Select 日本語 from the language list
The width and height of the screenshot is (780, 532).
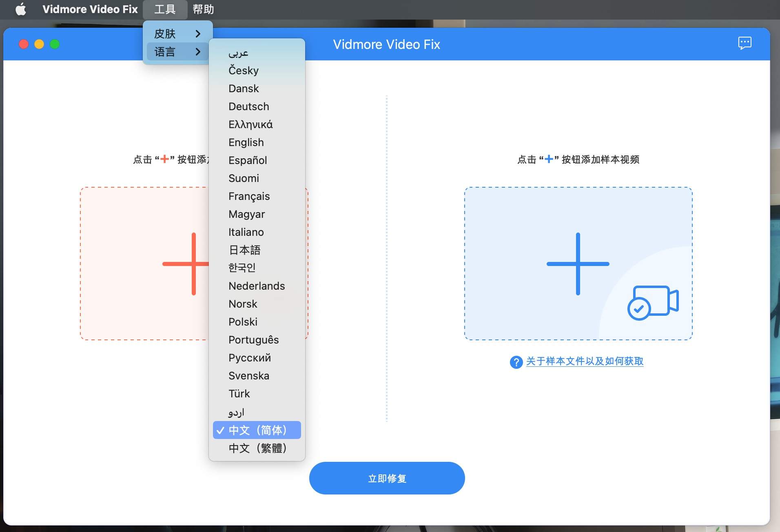pyautogui.click(x=244, y=250)
